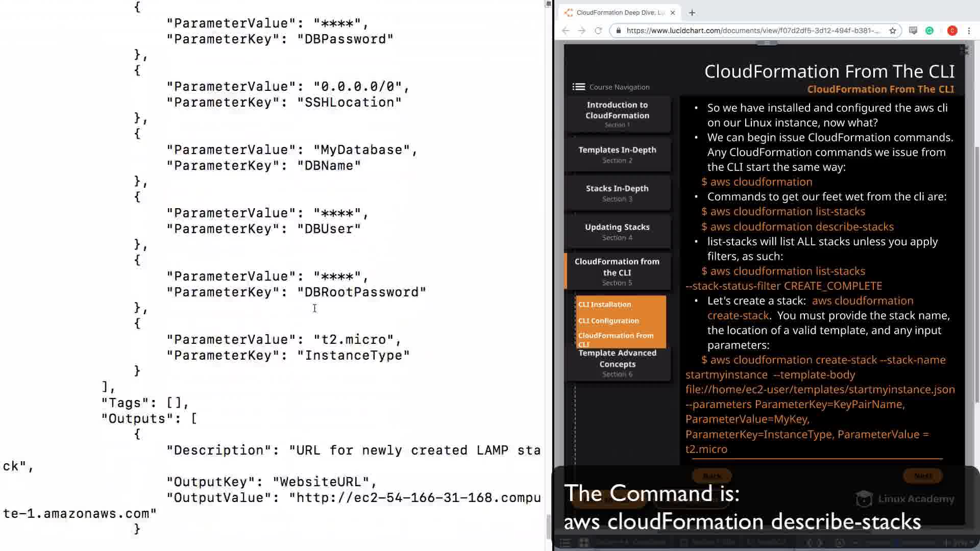This screenshot has height=551, width=980.
Task: Expand Updating Stacks Section 4
Action: tap(617, 232)
